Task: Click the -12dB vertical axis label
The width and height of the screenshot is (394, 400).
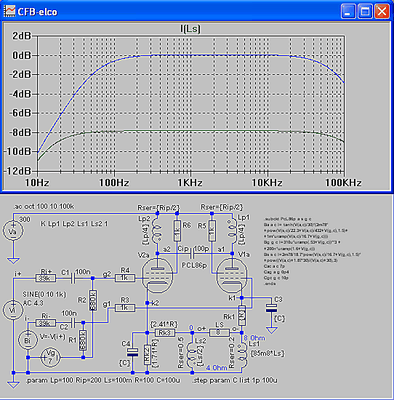Action: pos(17,171)
